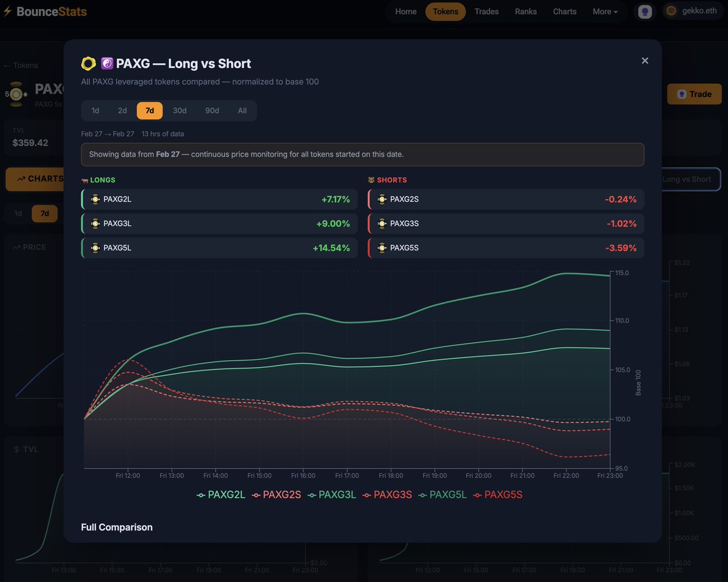The image size is (728, 582).
Task: Select the 30d timeframe option
Action: click(x=180, y=110)
